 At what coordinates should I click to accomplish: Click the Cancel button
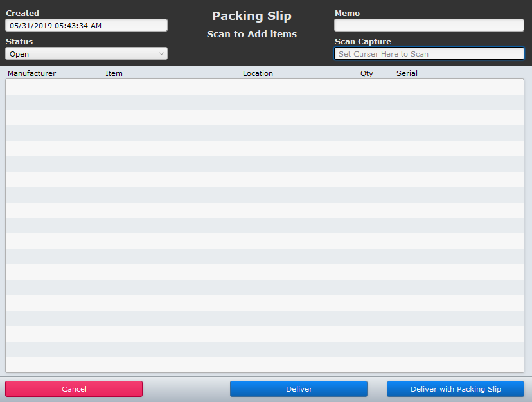point(73,388)
